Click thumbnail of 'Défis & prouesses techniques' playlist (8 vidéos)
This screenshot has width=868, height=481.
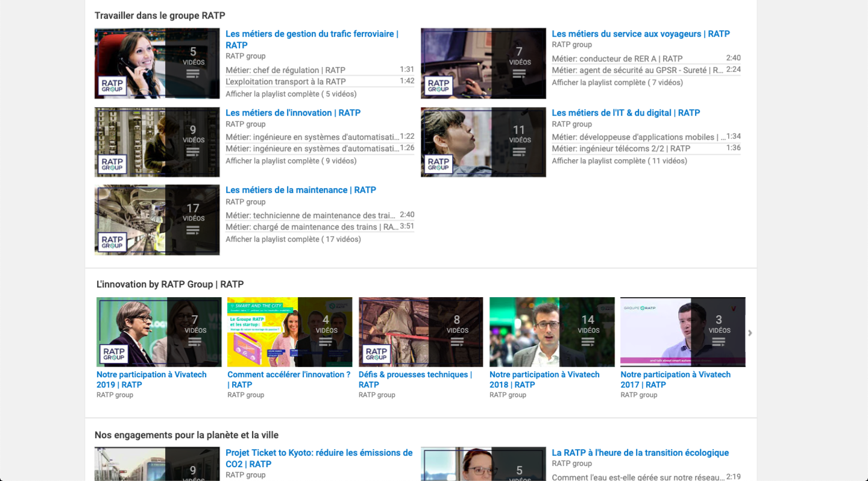421,332
